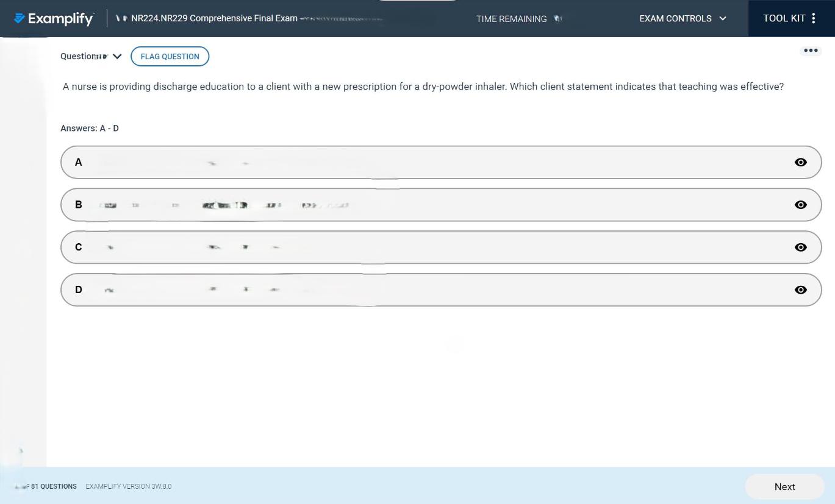This screenshot has height=504, width=835.
Task: Click the clock icon beside Time Remaining
Action: (x=557, y=18)
